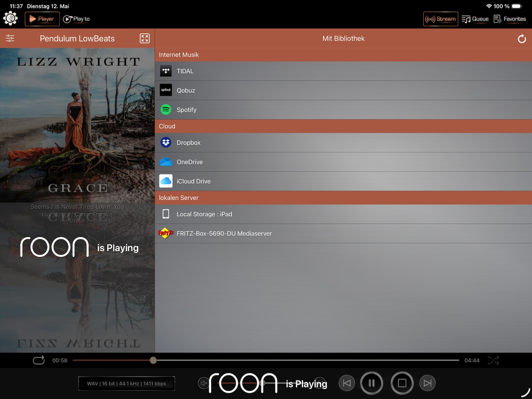Image resolution: width=532 pixels, height=399 pixels.
Task: Skip to the next track
Action: click(x=427, y=383)
